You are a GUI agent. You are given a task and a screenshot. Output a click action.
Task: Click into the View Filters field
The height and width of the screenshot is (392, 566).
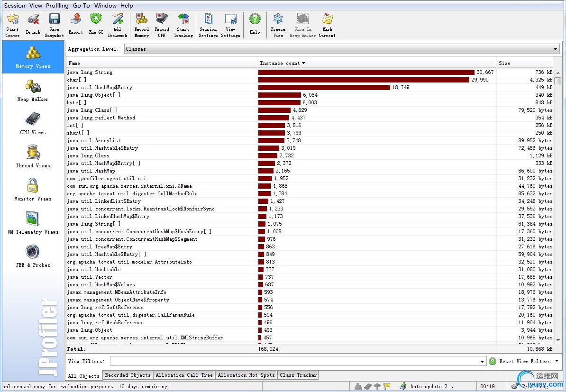coord(294,361)
